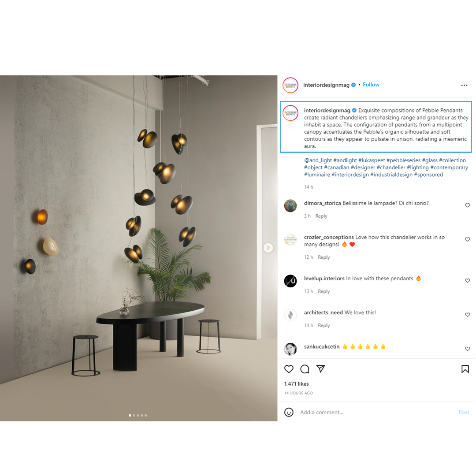Save post with bookmark icon

(x=465, y=369)
